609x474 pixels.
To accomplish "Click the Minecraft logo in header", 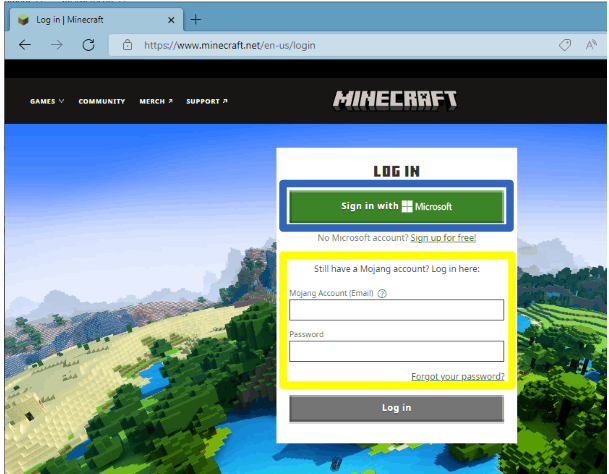I will [x=395, y=100].
